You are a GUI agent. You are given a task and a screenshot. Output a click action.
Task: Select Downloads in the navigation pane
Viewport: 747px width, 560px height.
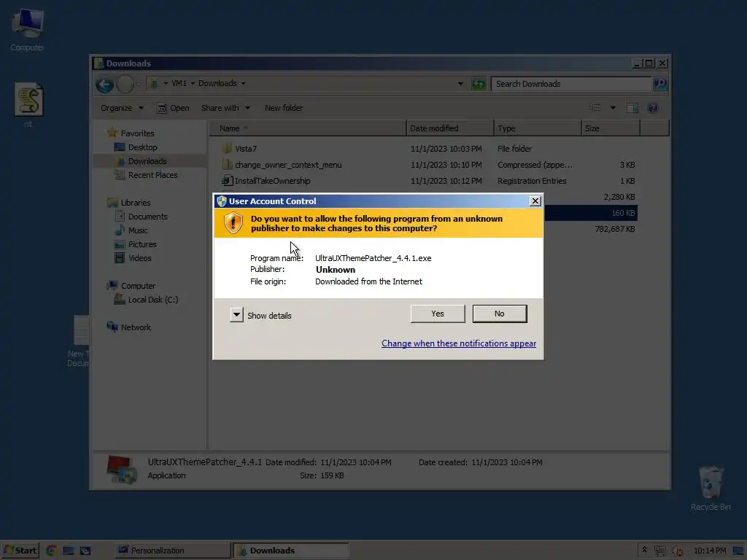[147, 161]
